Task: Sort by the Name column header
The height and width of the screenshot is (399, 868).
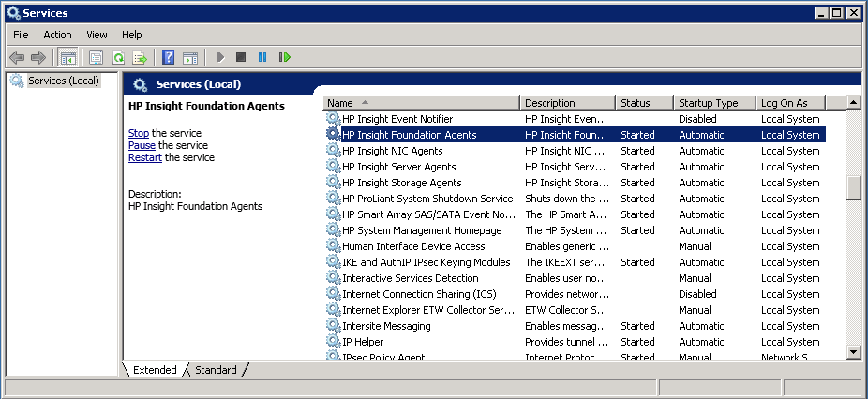Action: pos(422,103)
